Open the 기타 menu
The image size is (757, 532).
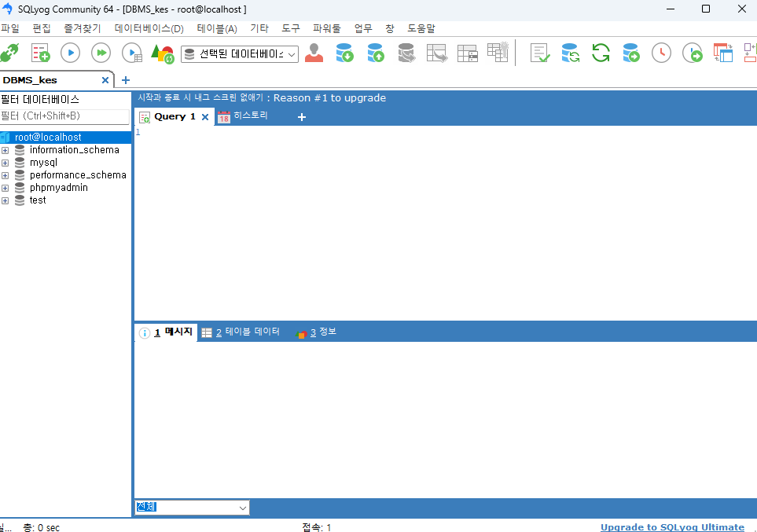(x=259, y=28)
